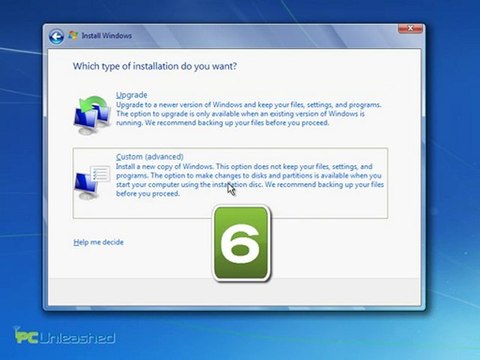
Task: Click the Upgrade computers icon
Action: [92, 115]
